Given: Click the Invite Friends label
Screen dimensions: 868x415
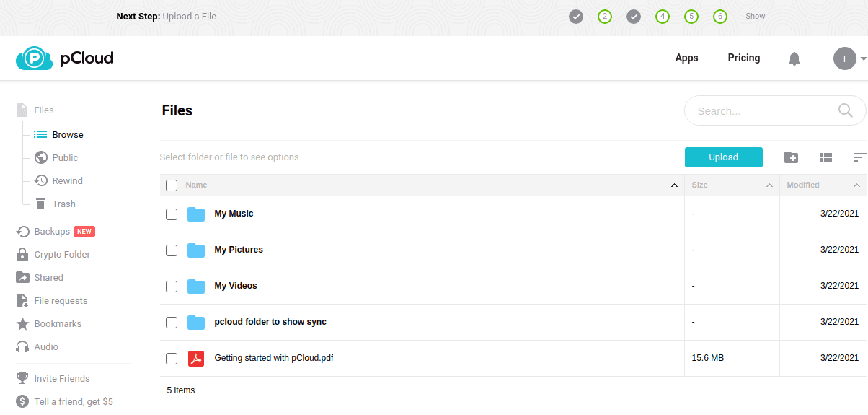Looking at the screenshot, I should (62, 378).
